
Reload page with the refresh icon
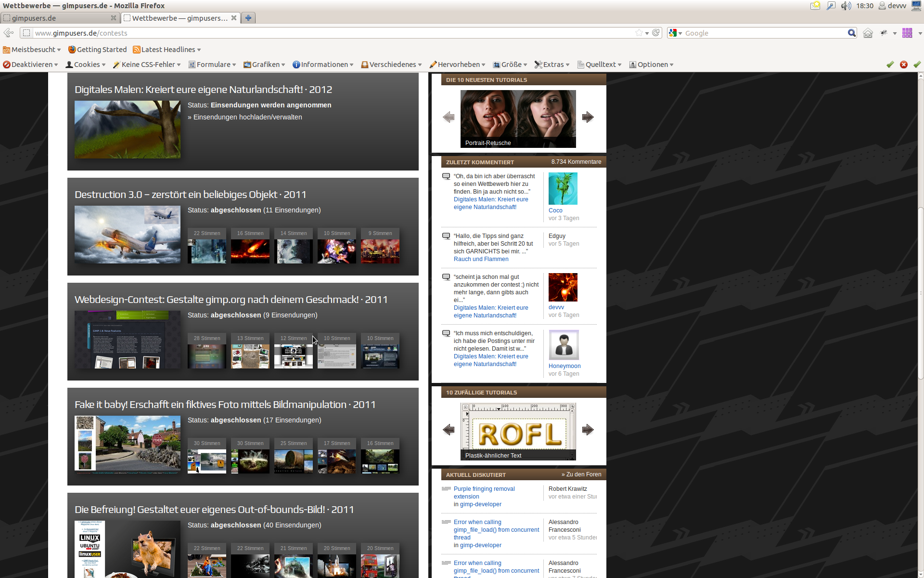click(x=656, y=33)
